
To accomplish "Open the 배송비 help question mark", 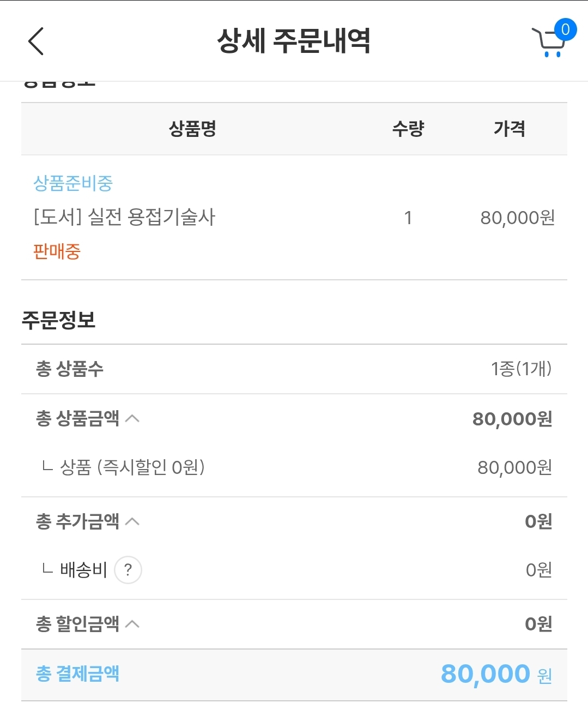I will click(128, 570).
